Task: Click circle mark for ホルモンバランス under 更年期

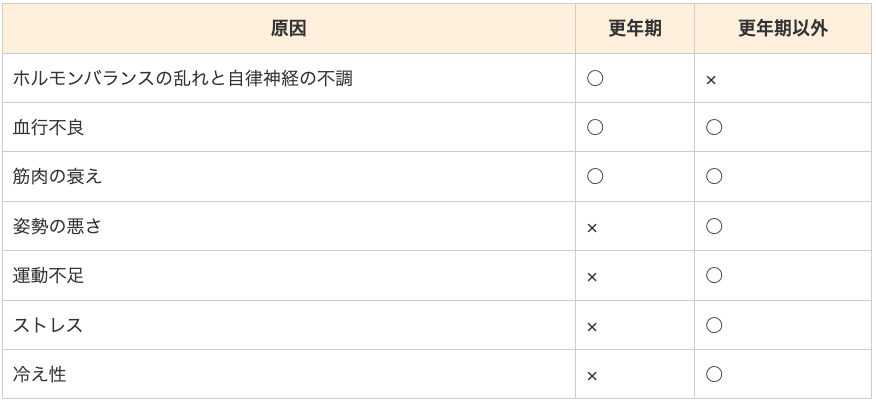Action: [x=595, y=78]
